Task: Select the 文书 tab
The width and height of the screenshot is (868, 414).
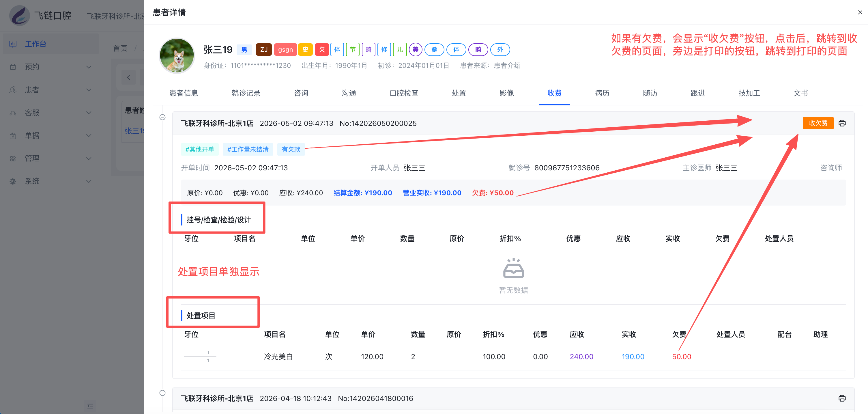Action: [800, 93]
